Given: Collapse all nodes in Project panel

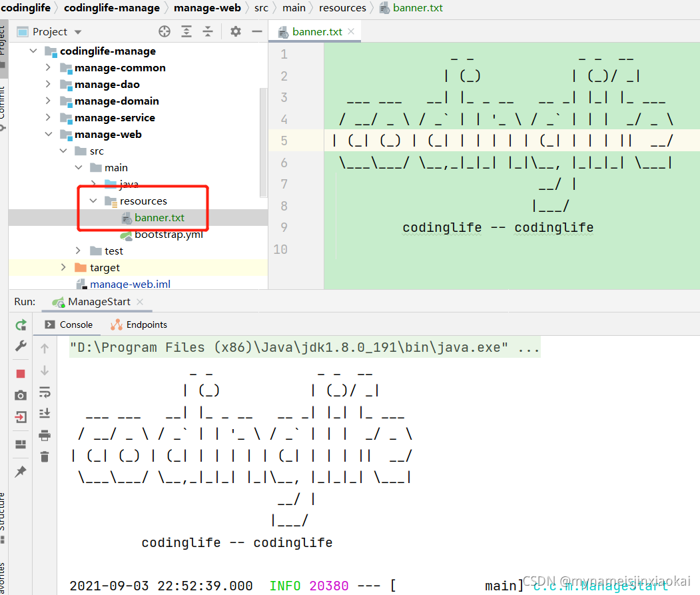Looking at the screenshot, I should click(208, 31).
